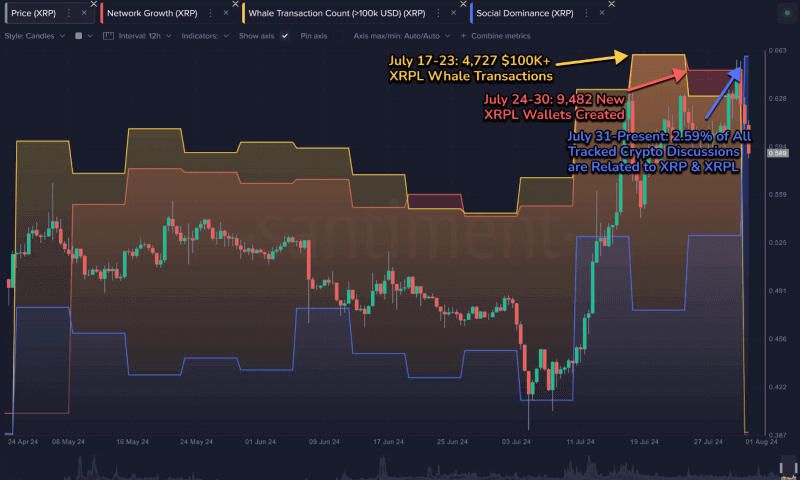
Task: Open three-dot options for Price (XRP)
Action: pyautogui.click(x=69, y=13)
